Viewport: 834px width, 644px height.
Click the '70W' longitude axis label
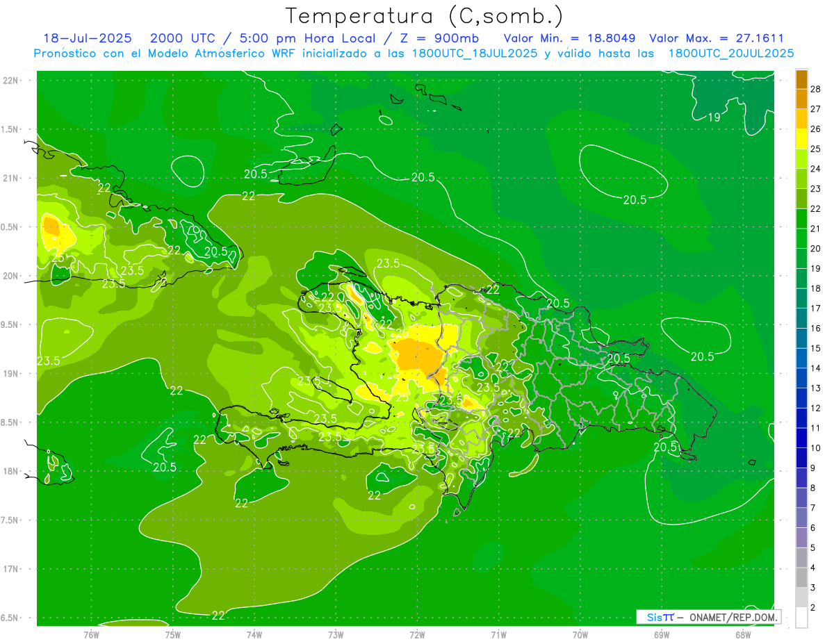[580, 634]
